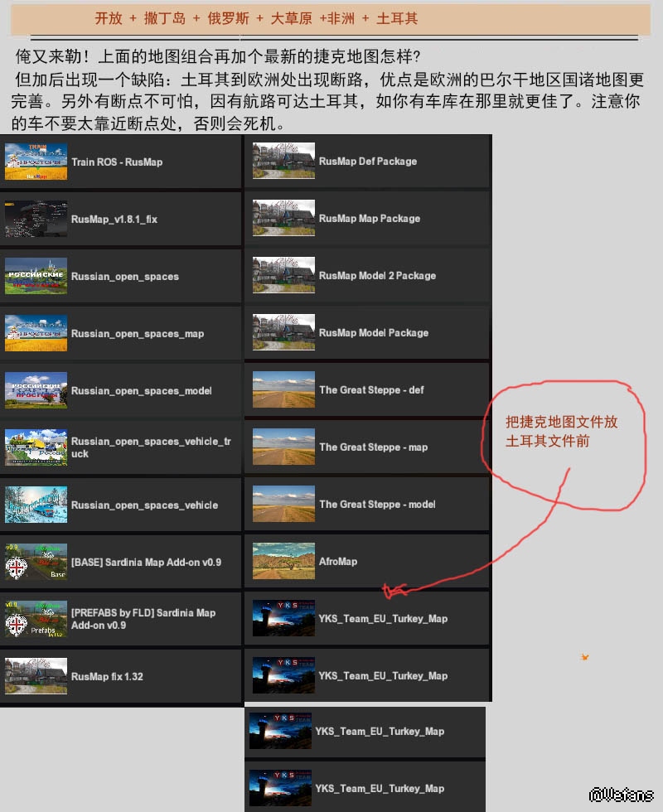Click the AfroMap mod thumbnail
The image size is (663, 812).
click(283, 561)
